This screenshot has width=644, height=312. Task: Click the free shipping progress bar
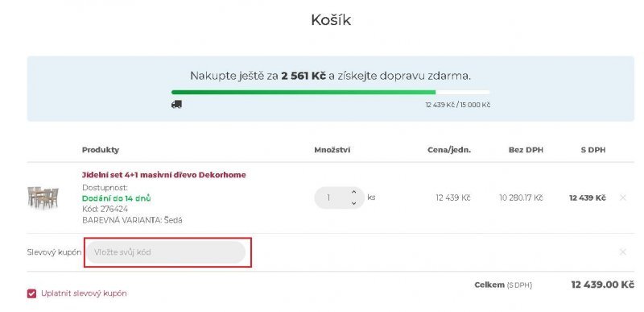331,92
